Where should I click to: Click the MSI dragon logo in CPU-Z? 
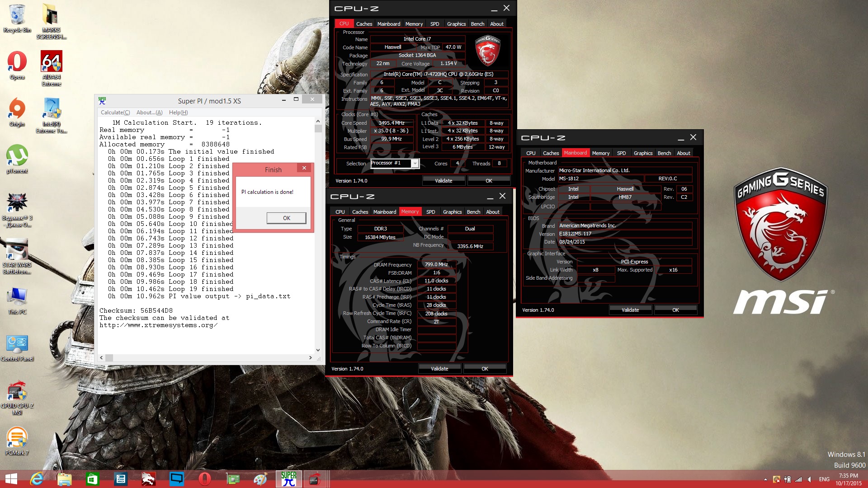coord(487,51)
